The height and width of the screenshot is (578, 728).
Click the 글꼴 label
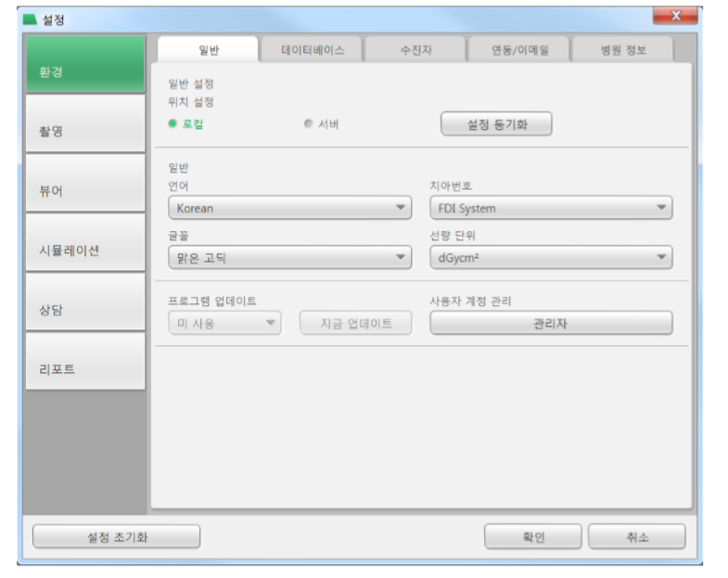(x=178, y=236)
